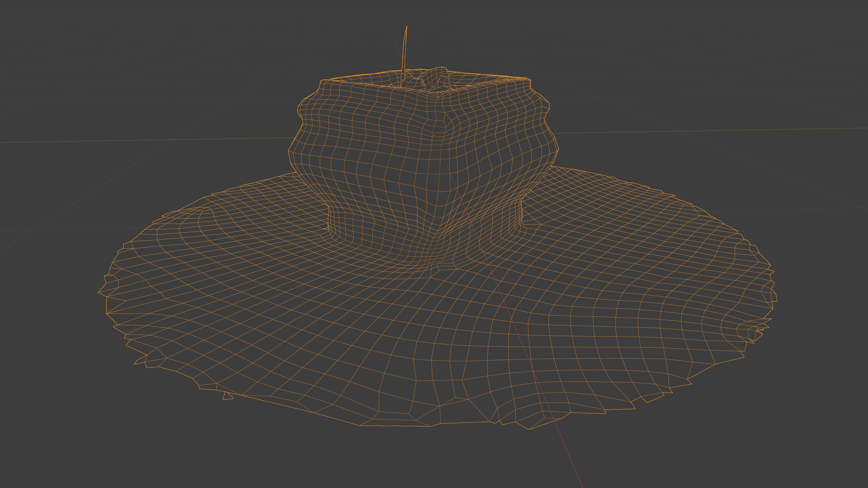Click the leftmost pointed tip of the disc
The height and width of the screenshot is (488, 868).
99,292
